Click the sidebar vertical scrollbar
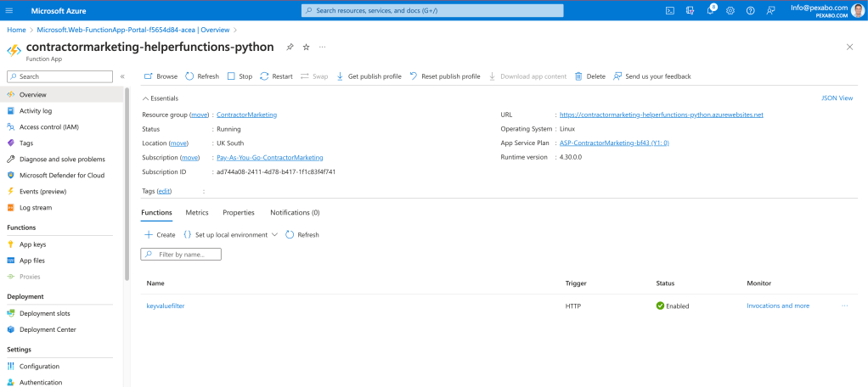The image size is (868, 387). pyautogui.click(x=127, y=184)
